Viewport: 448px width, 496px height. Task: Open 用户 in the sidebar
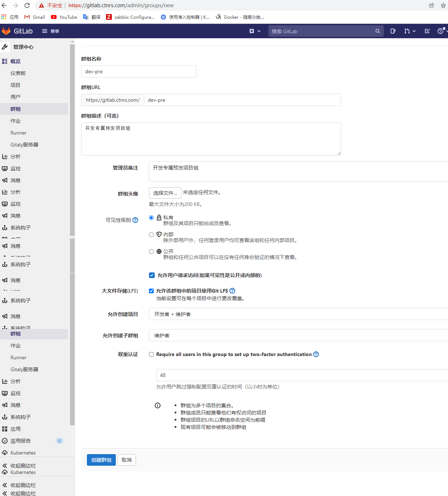pyautogui.click(x=16, y=97)
